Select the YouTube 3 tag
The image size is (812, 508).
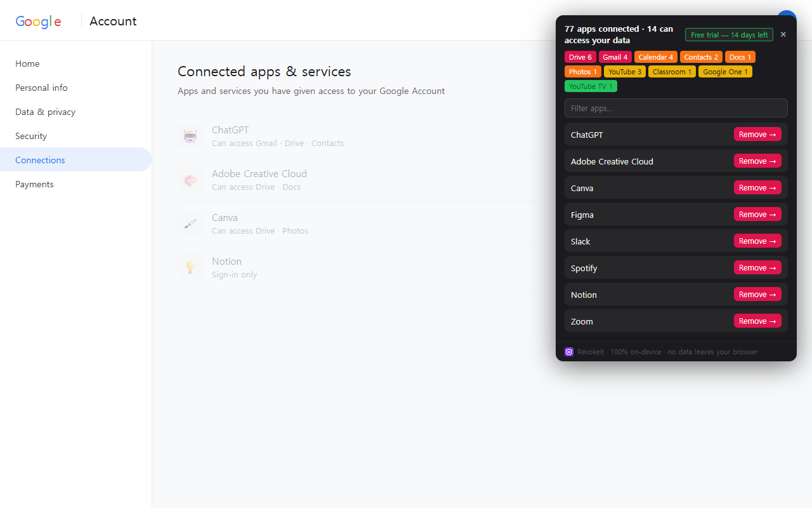click(625, 72)
